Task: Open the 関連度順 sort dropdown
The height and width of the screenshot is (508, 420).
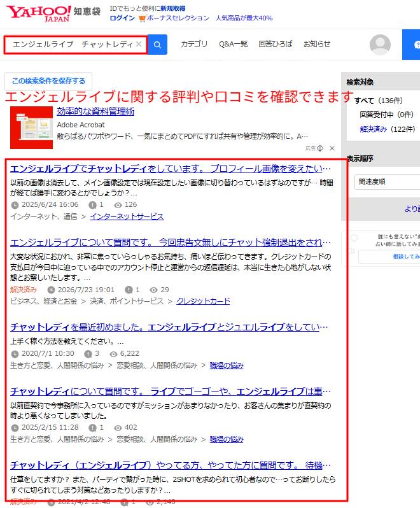Action: coord(388,182)
